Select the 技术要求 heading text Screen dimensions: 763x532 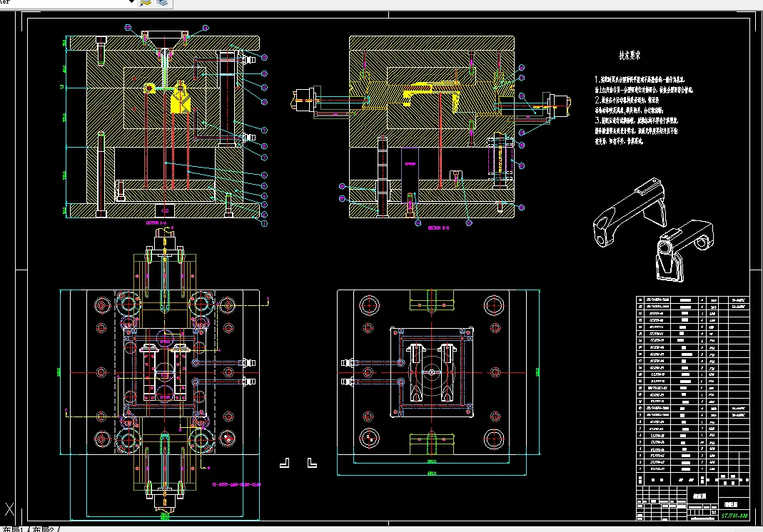pyautogui.click(x=630, y=56)
